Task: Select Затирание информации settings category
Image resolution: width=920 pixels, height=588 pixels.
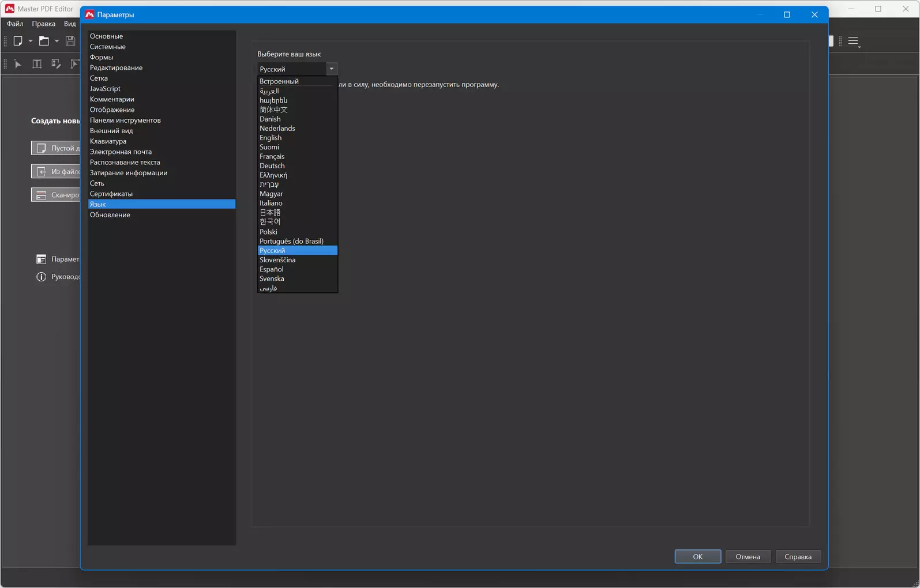Action: [162, 172]
